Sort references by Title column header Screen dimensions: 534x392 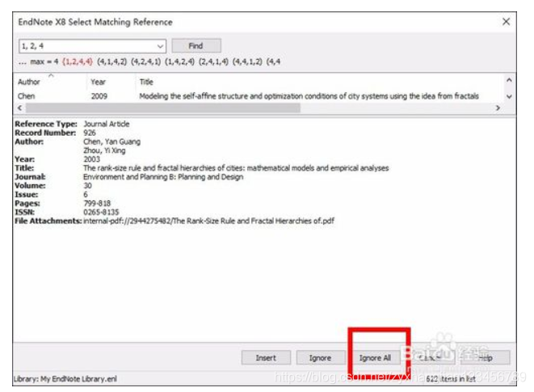click(319, 82)
